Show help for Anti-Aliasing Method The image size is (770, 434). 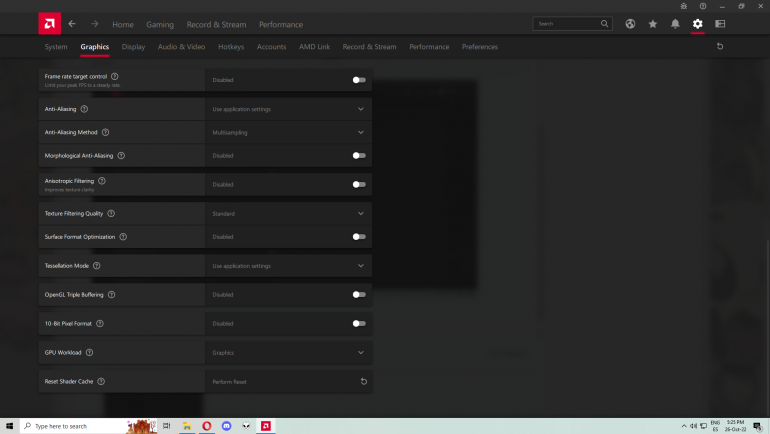tap(105, 132)
